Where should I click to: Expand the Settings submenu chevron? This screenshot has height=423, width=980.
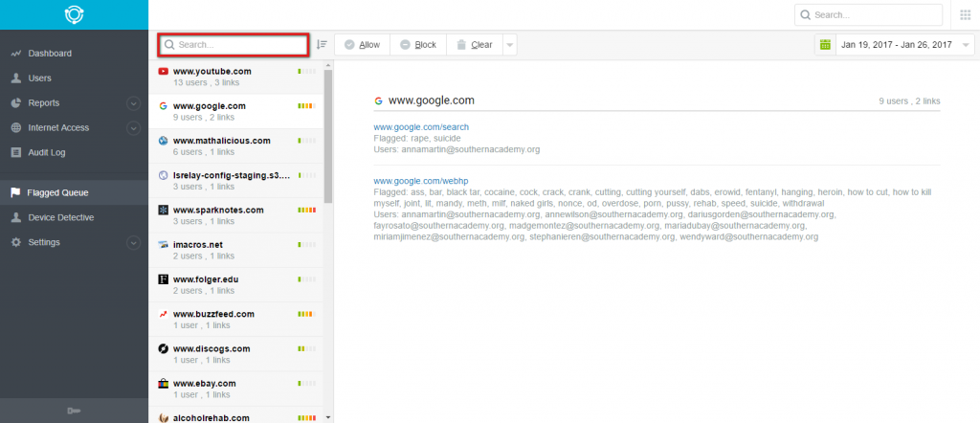point(133,242)
